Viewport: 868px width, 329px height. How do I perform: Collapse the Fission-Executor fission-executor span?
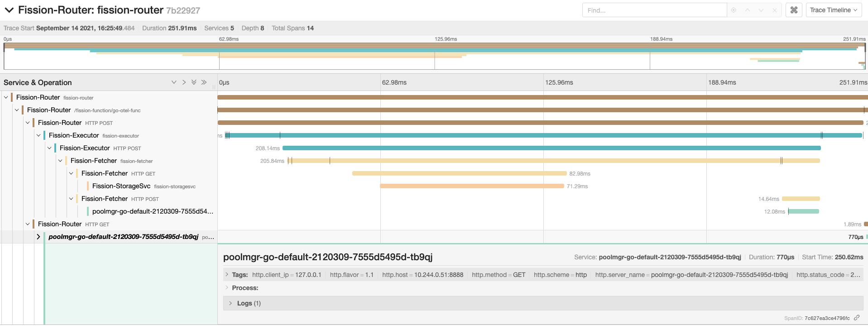[x=38, y=135]
